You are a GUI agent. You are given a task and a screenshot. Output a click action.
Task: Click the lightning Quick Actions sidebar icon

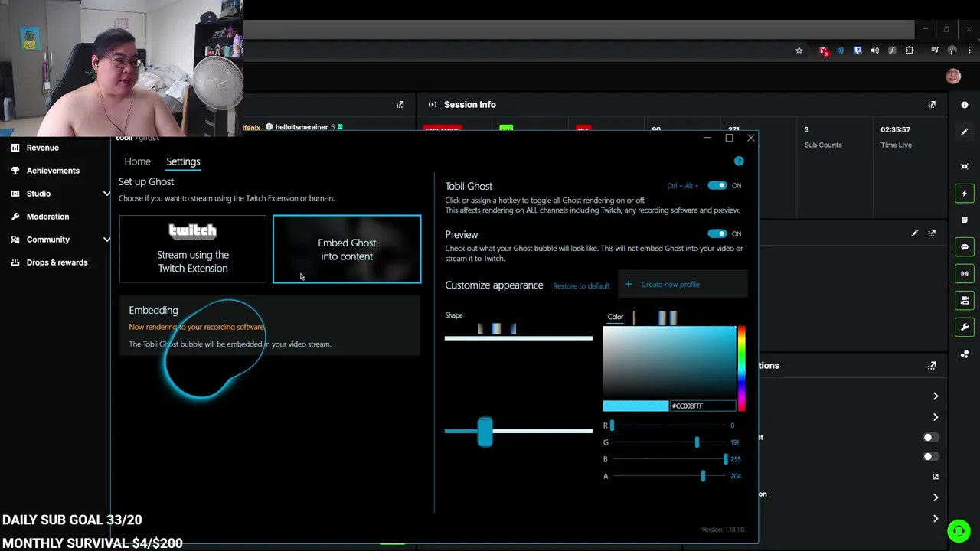[965, 194]
